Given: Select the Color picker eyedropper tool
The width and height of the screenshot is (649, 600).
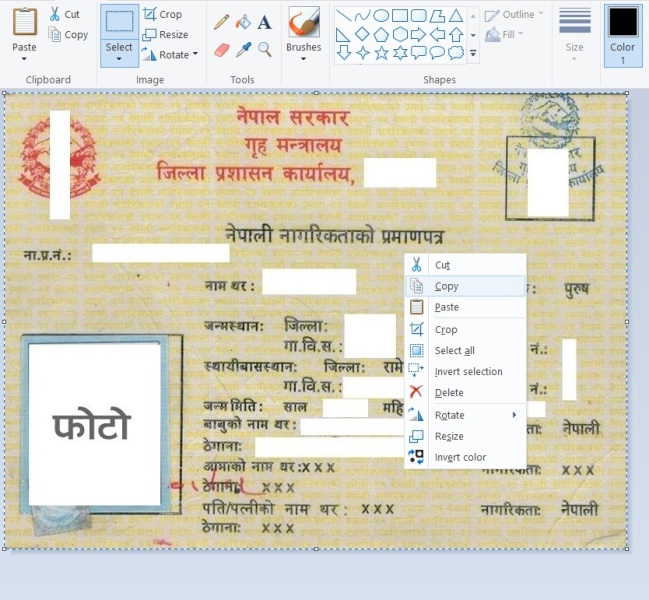Looking at the screenshot, I should [243, 50].
